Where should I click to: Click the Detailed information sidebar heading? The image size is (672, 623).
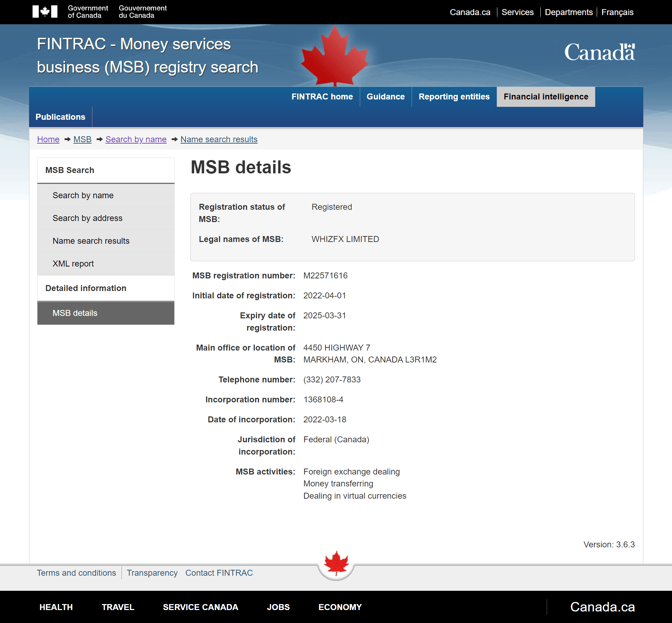[x=86, y=288]
